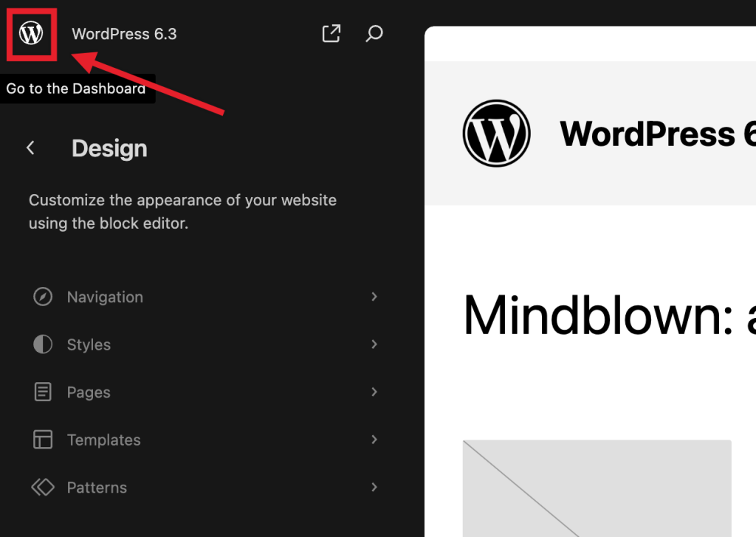Open the site in a new tab icon

pos(331,33)
